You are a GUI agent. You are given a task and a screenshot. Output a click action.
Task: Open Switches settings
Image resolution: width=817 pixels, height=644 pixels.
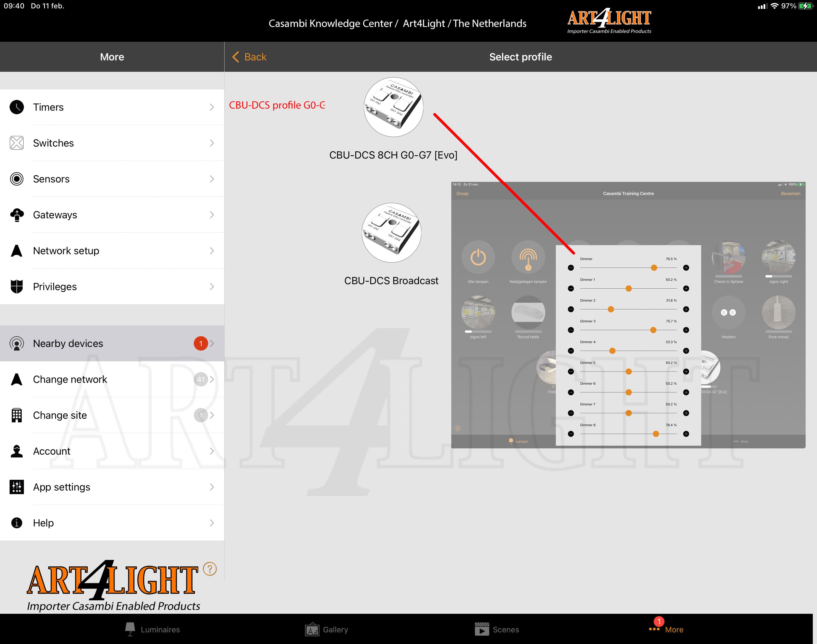coord(113,142)
